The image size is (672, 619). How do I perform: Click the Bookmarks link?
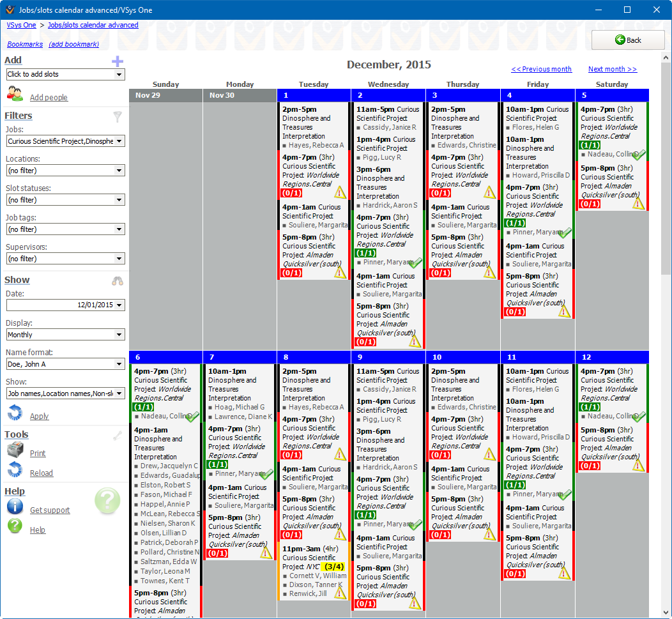(25, 44)
